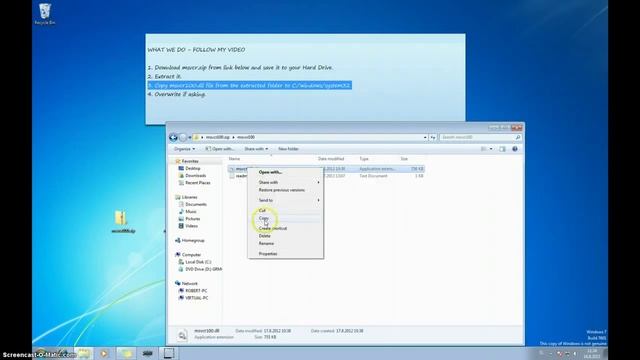Viewport: 640px width, 360px height.
Task: Sort files by the Size column header
Action: click(404, 159)
